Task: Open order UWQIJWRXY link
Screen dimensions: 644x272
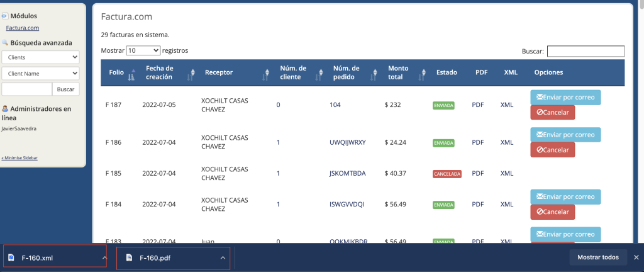Action: [x=347, y=142]
